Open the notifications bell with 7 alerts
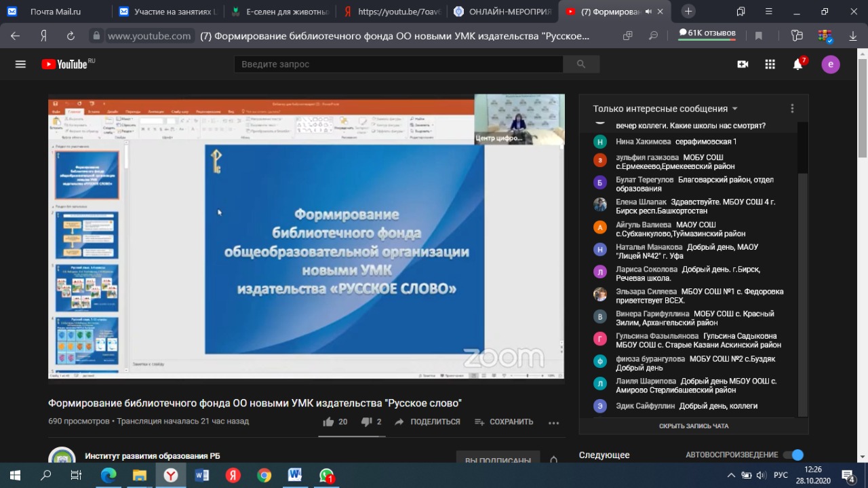868x488 pixels. pyautogui.click(x=798, y=64)
